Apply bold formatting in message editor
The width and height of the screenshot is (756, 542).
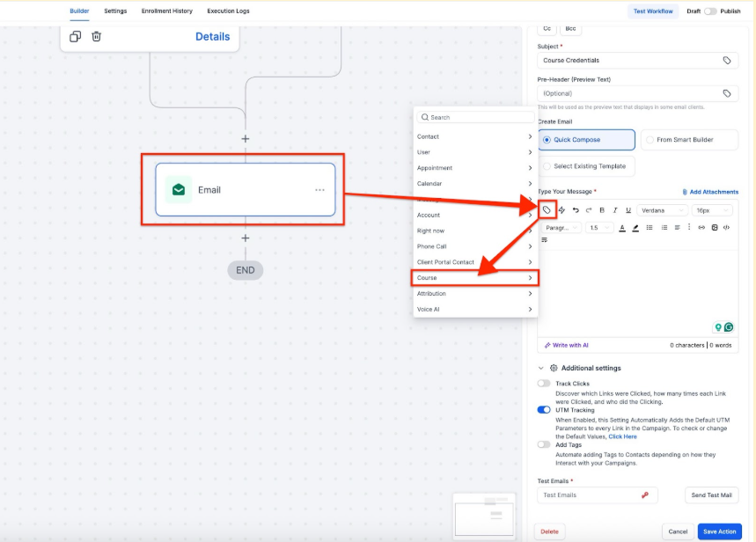[602, 210]
